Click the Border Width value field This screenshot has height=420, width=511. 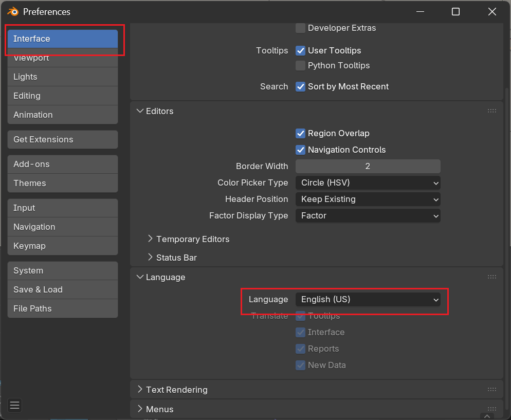(x=368, y=166)
